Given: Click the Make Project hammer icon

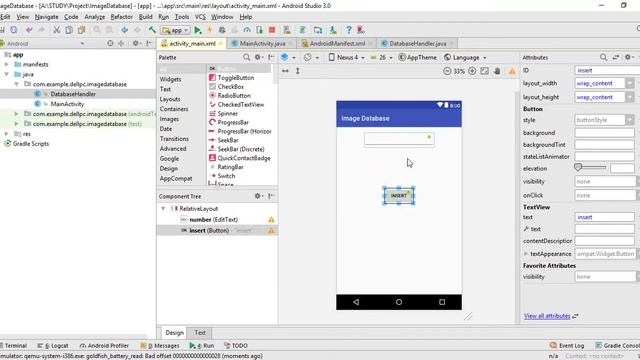Looking at the screenshot, I should [152, 30].
